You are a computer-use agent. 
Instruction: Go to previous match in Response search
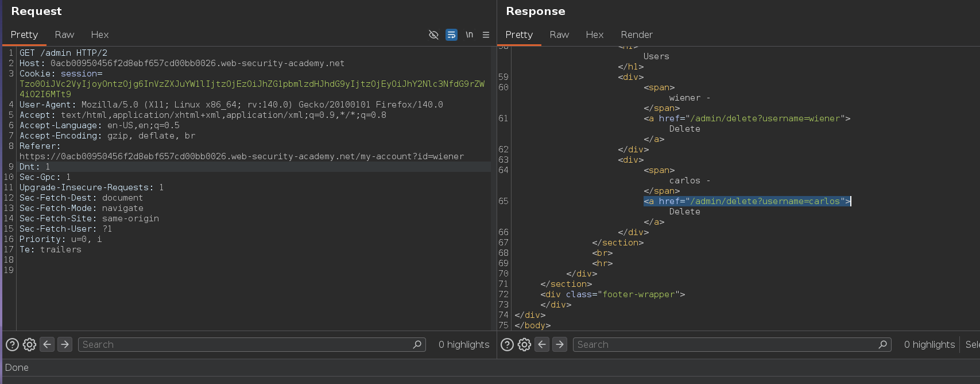(x=542, y=344)
